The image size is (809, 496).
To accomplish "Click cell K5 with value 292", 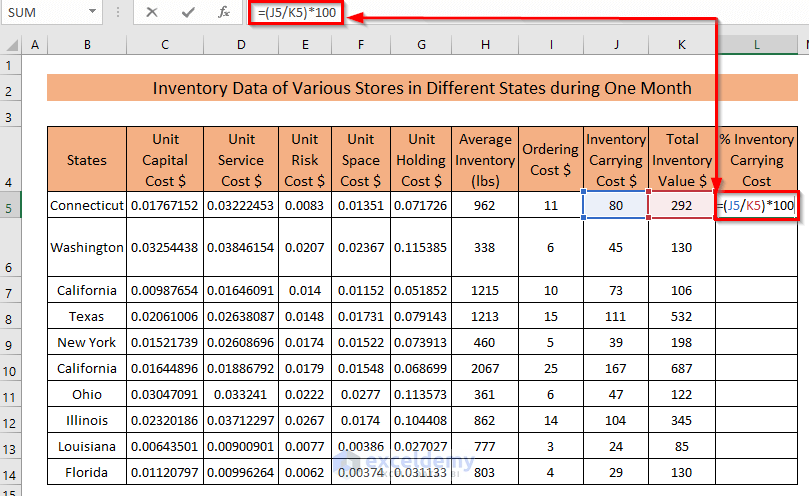I will (x=681, y=205).
